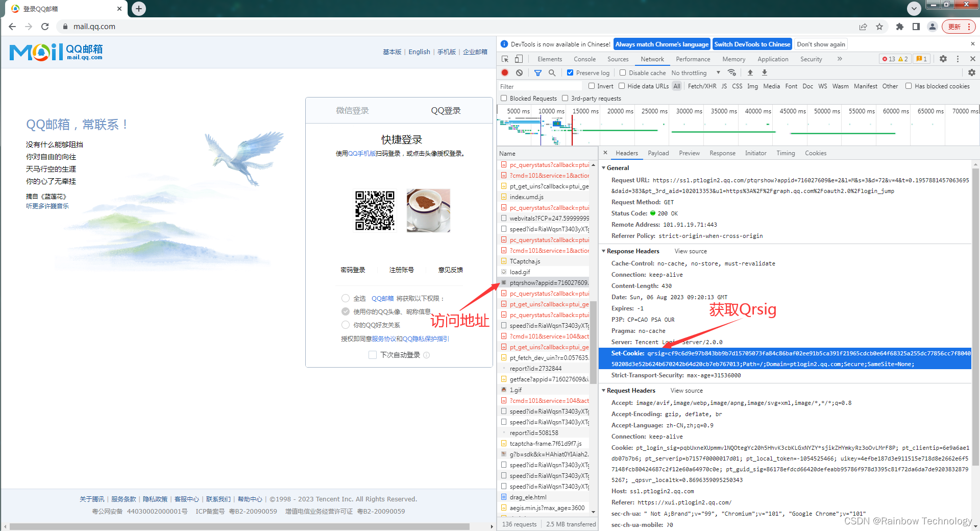Check 3rd-party requests checkbox
Screen dimensions: 980x531
(565, 98)
